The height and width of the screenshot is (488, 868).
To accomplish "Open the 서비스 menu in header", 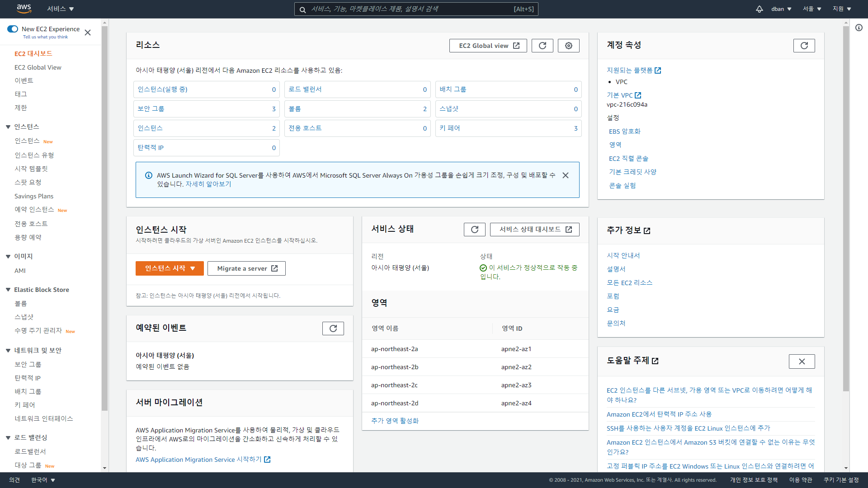I will 60,9.
